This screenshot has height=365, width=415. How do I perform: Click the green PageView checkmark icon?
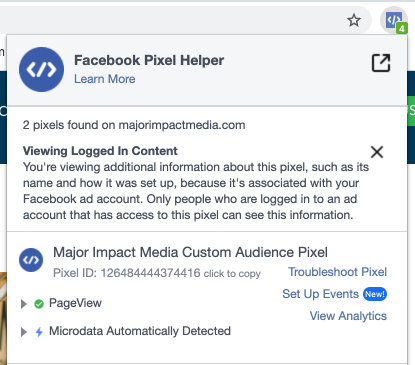point(39,304)
